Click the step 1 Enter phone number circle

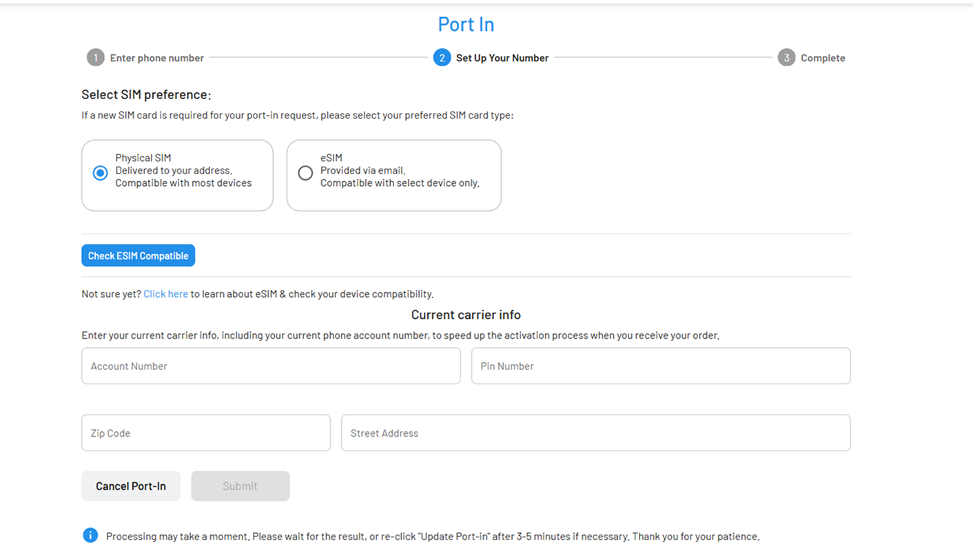coord(96,58)
